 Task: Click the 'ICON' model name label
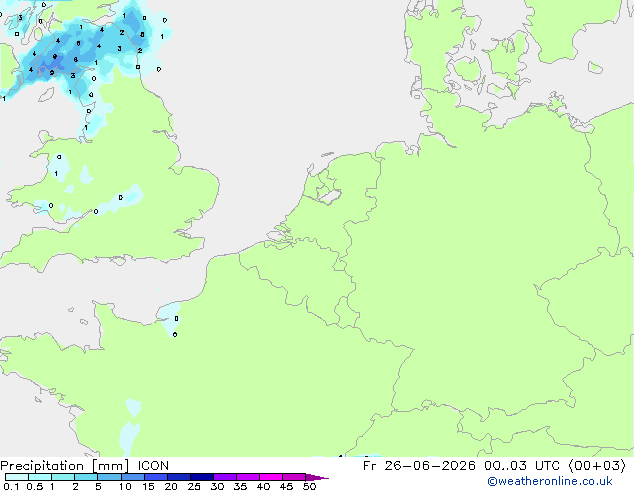click(153, 466)
